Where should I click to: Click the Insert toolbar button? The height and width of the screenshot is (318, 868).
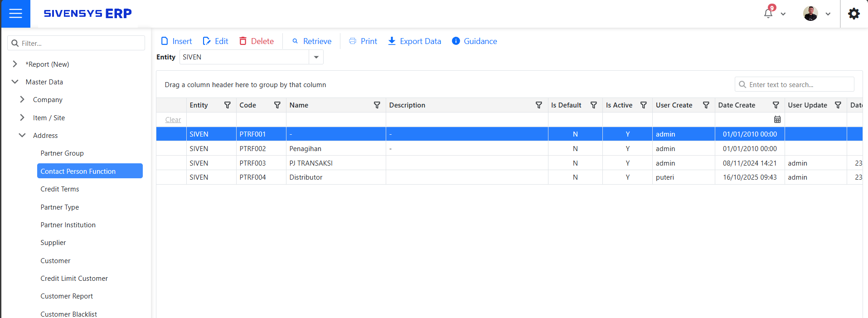click(176, 41)
